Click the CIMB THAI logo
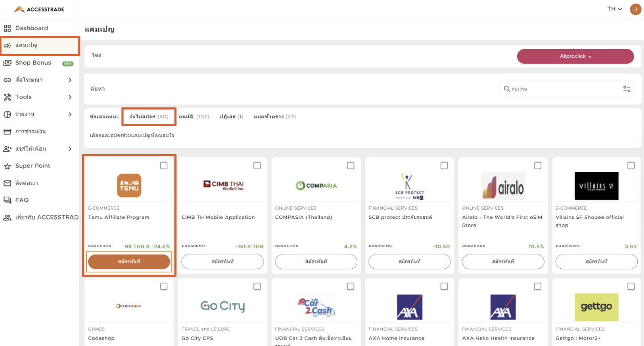This screenshot has height=346, width=644. pyautogui.click(x=223, y=185)
